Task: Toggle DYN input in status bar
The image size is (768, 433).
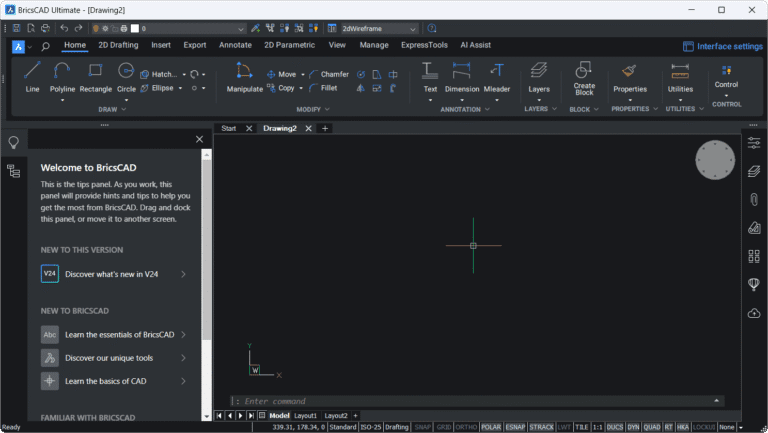Action: click(x=633, y=427)
